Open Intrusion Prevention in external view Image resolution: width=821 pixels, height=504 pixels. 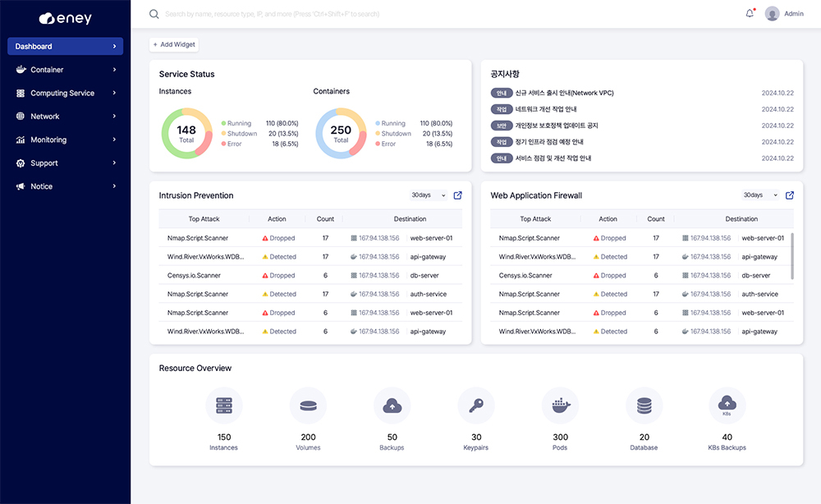click(x=458, y=195)
